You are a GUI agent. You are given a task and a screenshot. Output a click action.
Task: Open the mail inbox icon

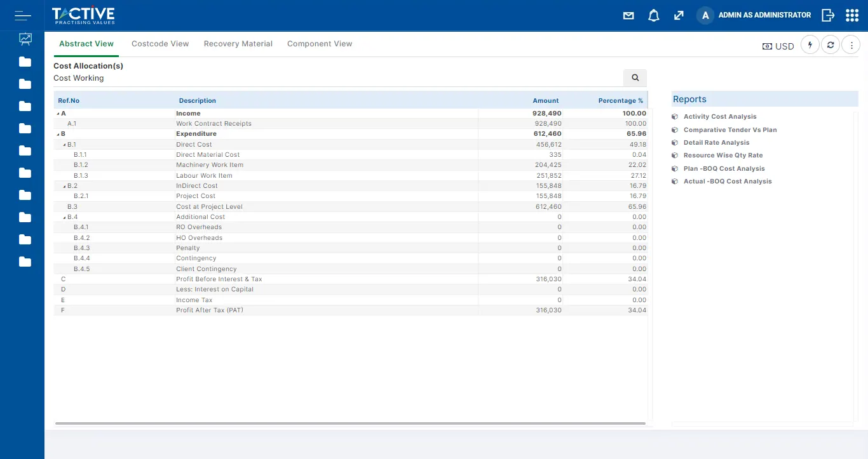coord(628,15)
